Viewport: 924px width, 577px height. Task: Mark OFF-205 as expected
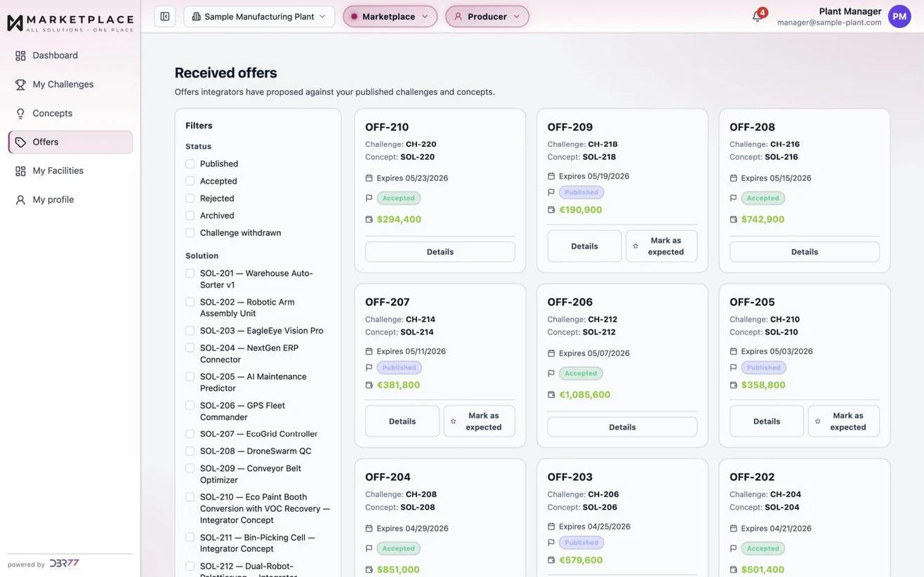click(x=844, y=421)
